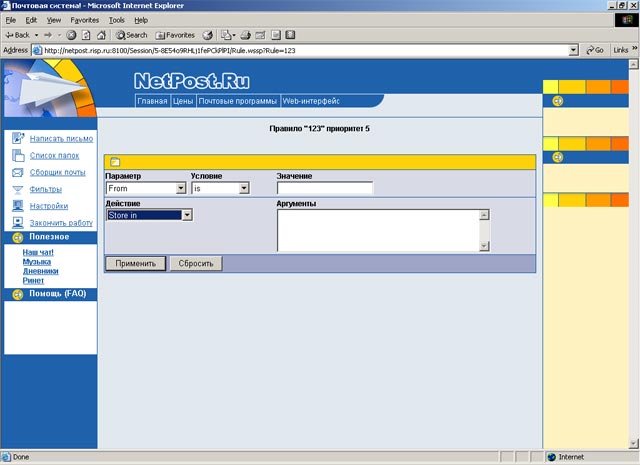Screen dimensions: 640x465
Task: Click page scrollbar down arrow
Action: point(633,443)
